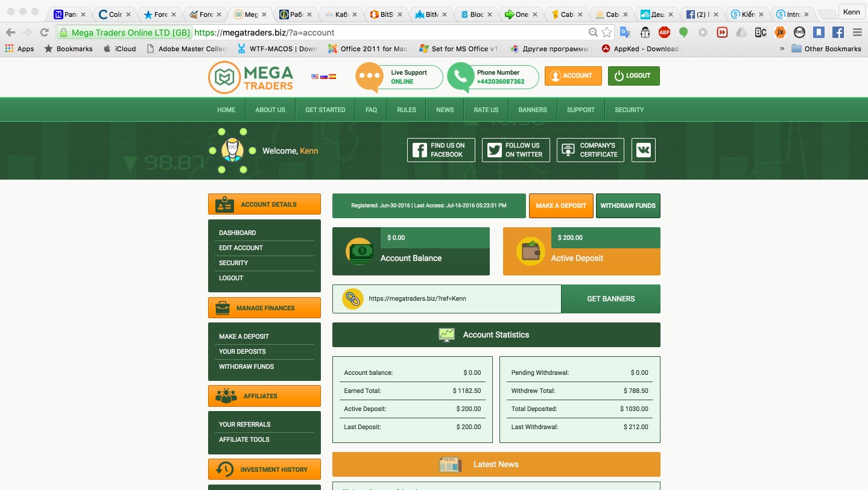Open RATE US navigation item
This screenshot has height=490, width=868.
pos(486,110)
